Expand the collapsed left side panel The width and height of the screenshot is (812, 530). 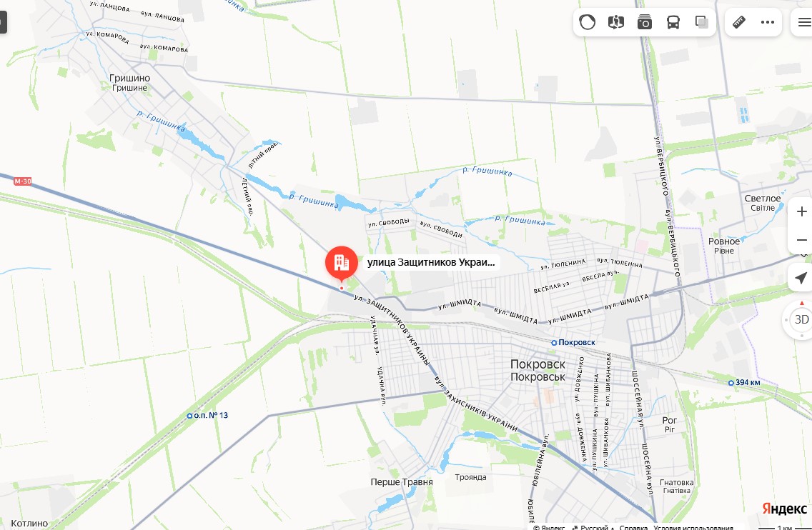tap(3, 22)
